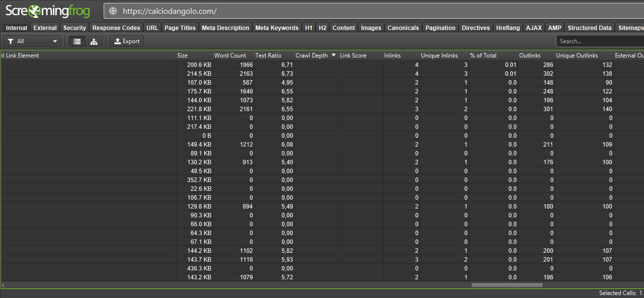Click the Screaming Frog logo
The height and width of the screenshot is (298, 644).
point(48,10)
